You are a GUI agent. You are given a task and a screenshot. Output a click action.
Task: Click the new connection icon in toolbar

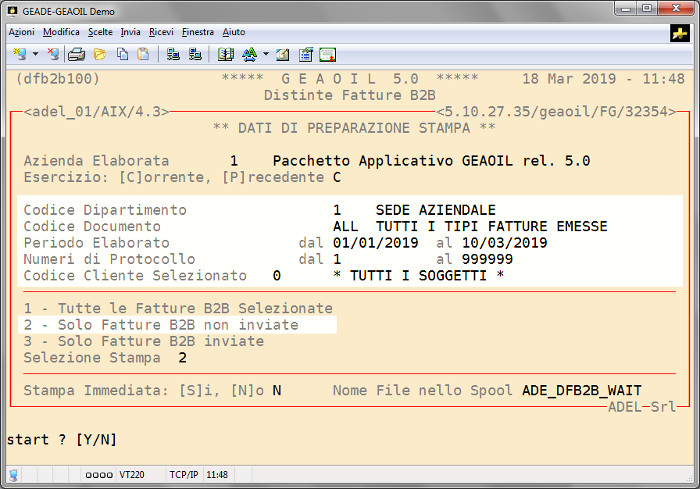(18, 54)
